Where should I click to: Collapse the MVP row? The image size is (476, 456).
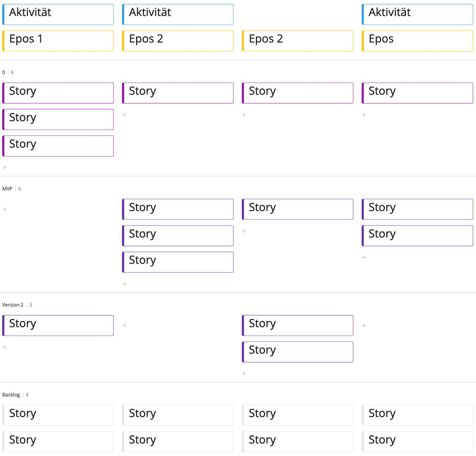pyautogui.click(x=7, y=189)
